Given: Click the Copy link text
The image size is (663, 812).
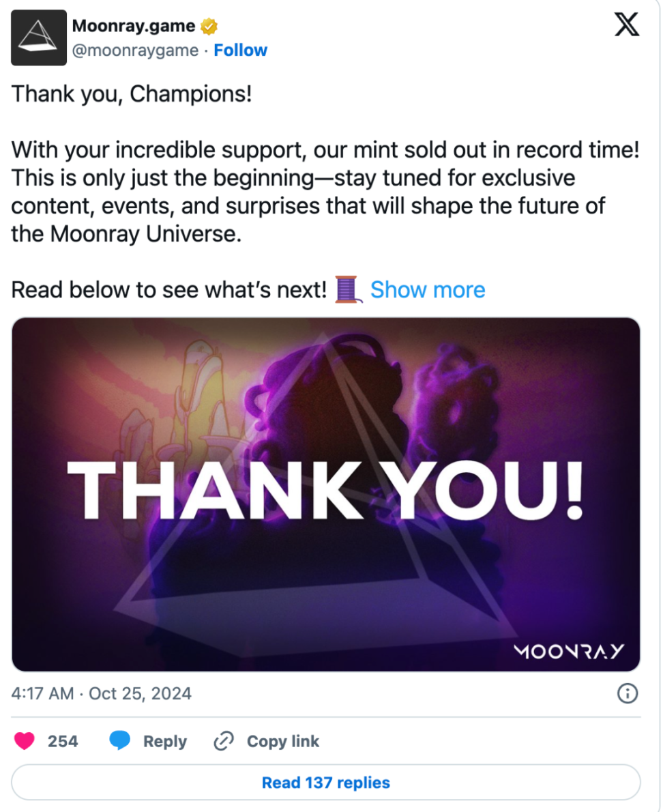Looking at the screenshot, I should pos(283,742).
